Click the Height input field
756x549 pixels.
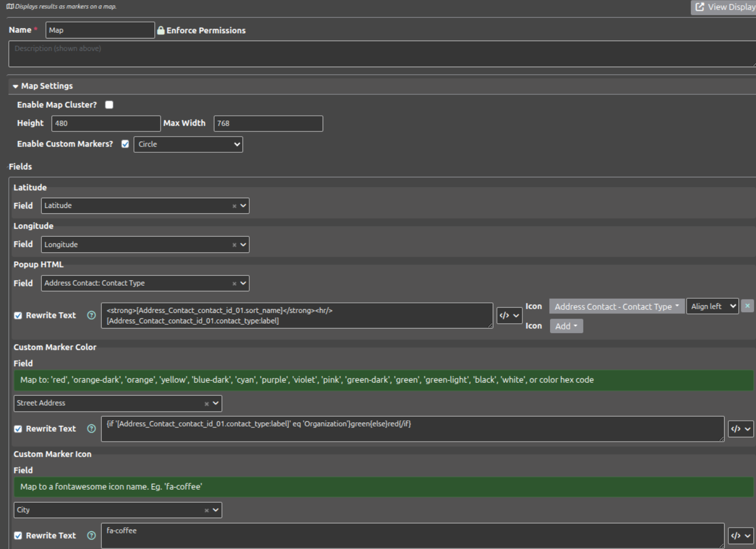(106, 124)
